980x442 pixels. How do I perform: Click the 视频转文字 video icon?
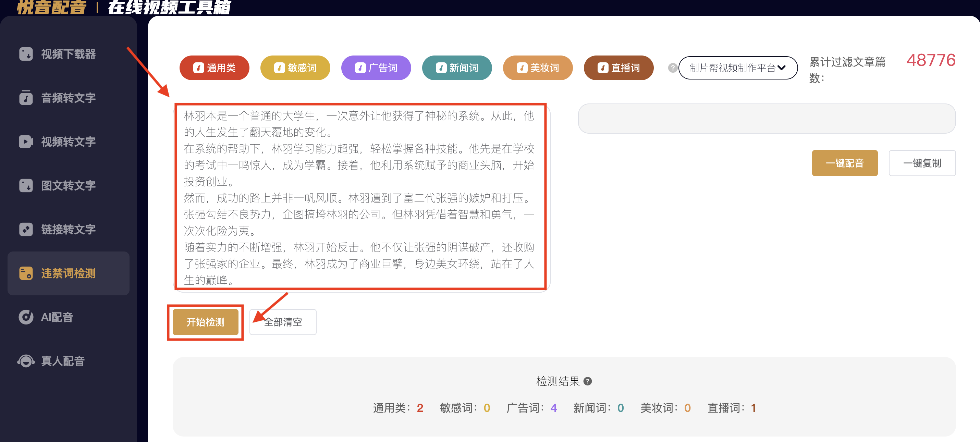click(x=26, y=142)
